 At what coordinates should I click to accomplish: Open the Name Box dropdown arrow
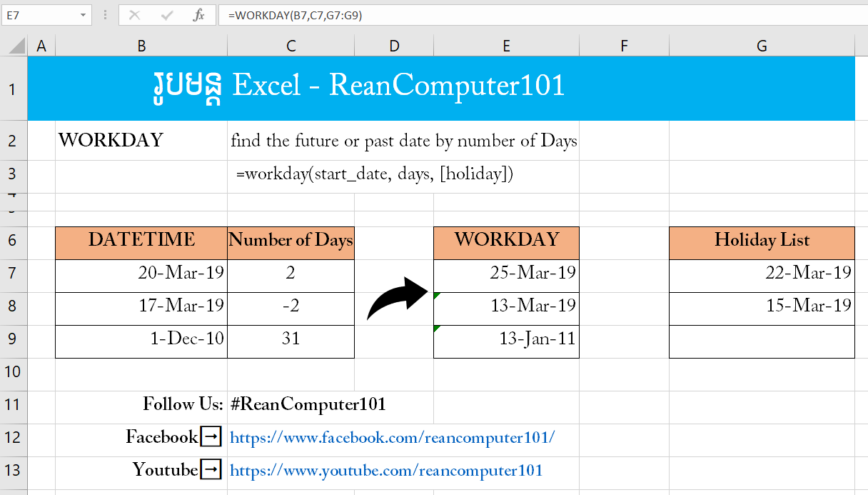pos(84,15)
